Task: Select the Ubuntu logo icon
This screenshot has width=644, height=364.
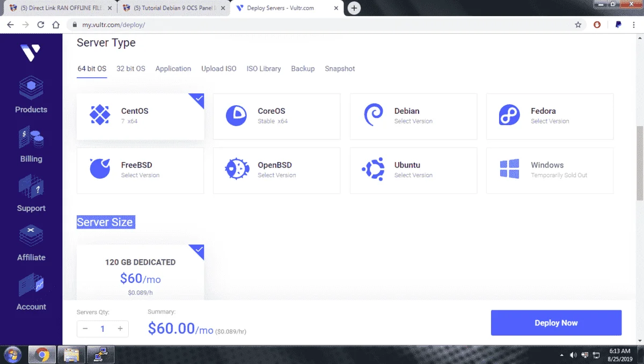Action: point(373,169)
